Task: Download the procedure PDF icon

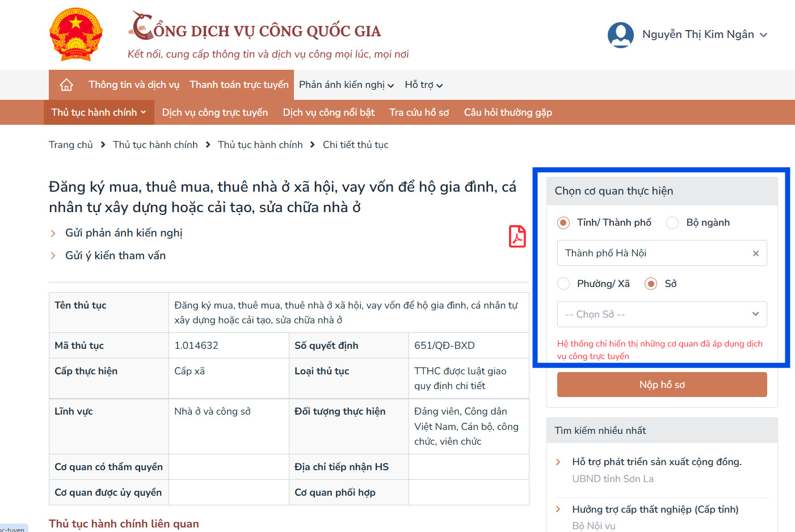Action: coord(517,237)
